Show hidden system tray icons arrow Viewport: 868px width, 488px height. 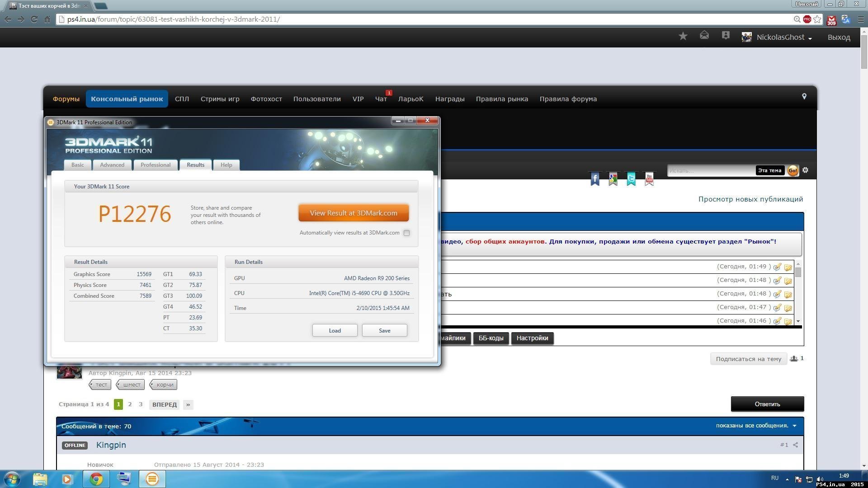click(x=787, y=479)
